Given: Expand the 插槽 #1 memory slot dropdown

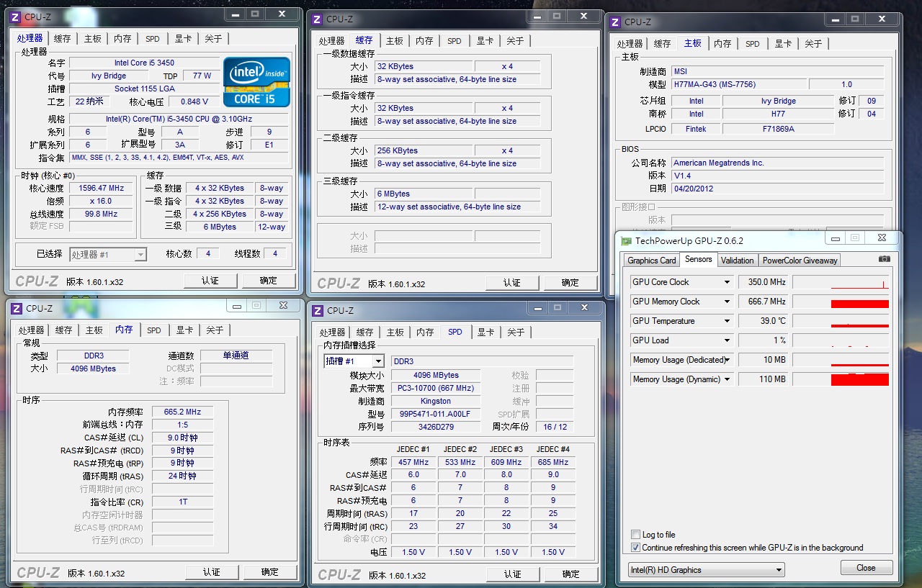Looking at the screenshot, I should 378,361.
